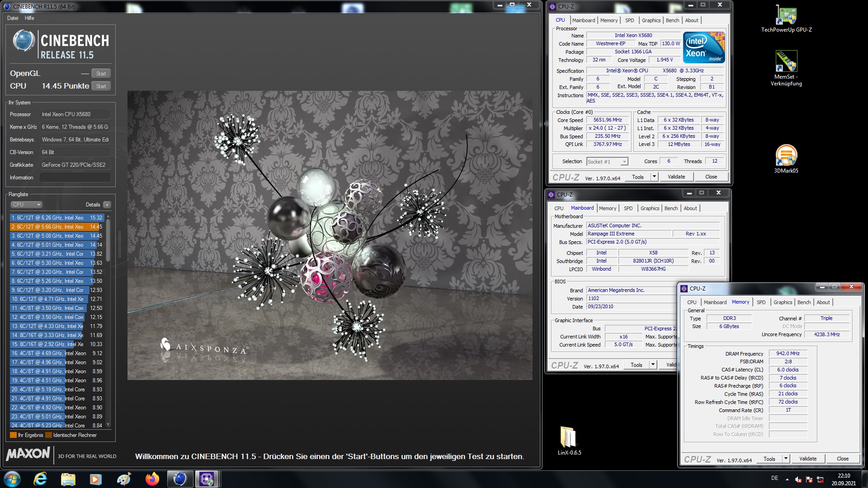
Task: Launch Firefox from taskbar
Action: tap(152, 479)
